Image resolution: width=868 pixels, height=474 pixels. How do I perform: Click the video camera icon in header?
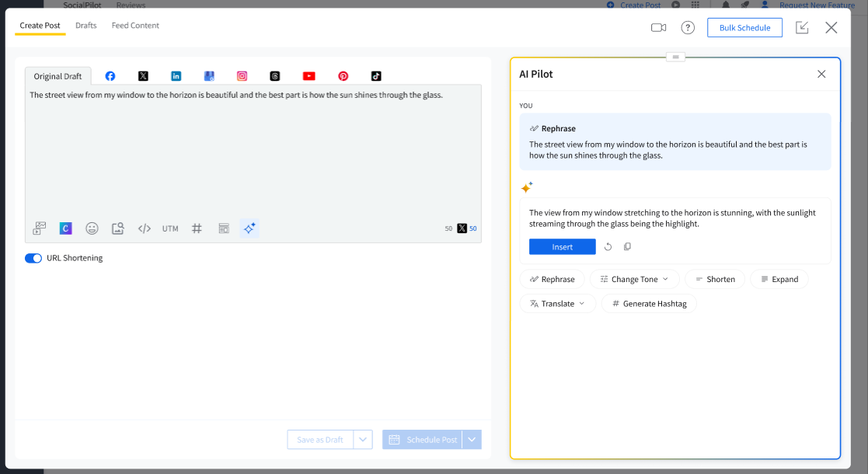tap(659, 27)
